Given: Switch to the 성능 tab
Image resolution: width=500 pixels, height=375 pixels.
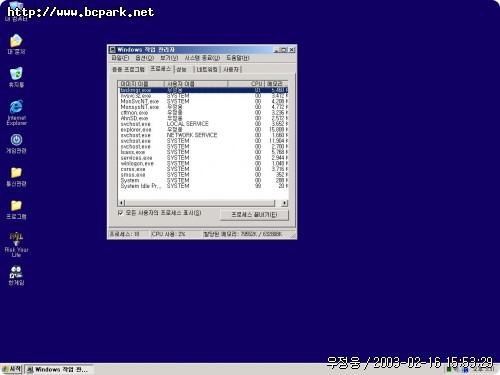Looking at the screenshot, I should [x=182, y=69].
